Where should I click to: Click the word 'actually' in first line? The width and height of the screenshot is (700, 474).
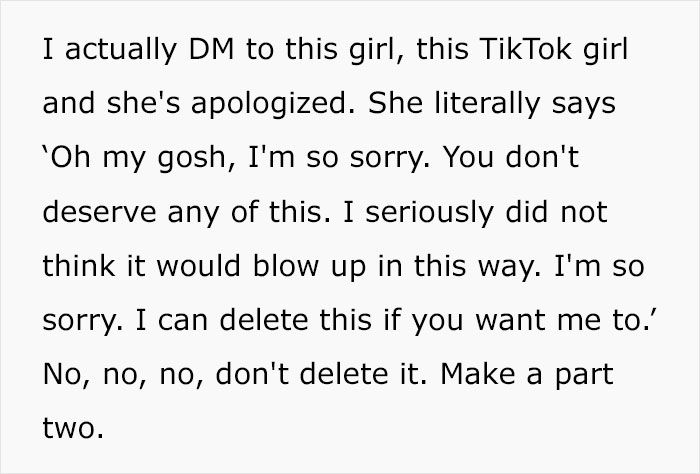tap(121, 50)
